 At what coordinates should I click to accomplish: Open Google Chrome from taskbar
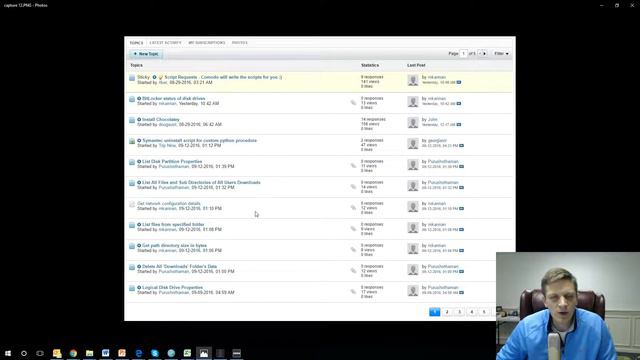pyautogui.click(x=73, y=353)
